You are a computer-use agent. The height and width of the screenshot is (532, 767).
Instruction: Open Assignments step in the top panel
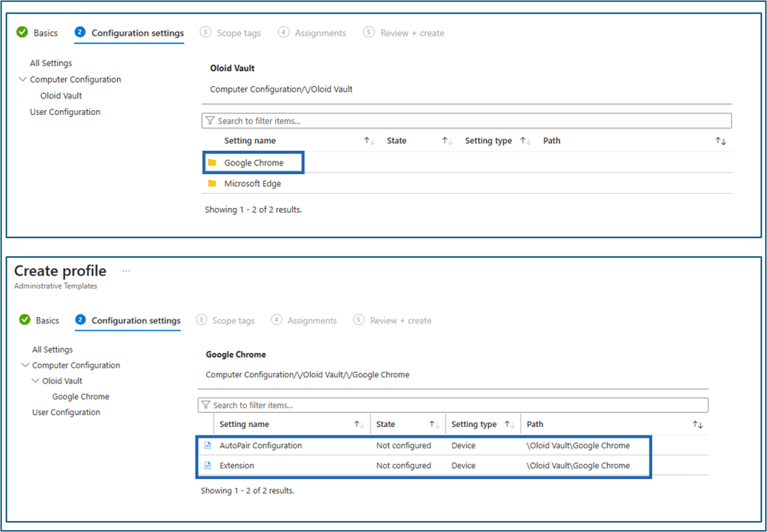(312, 33)
